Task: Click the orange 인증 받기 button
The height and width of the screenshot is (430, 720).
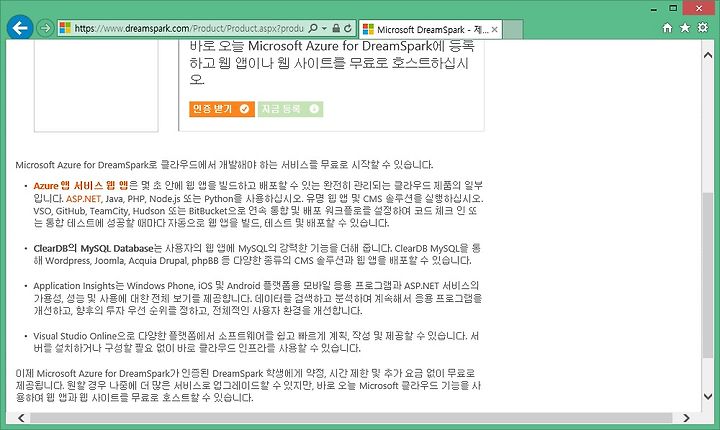Action: tap(222, 109)
